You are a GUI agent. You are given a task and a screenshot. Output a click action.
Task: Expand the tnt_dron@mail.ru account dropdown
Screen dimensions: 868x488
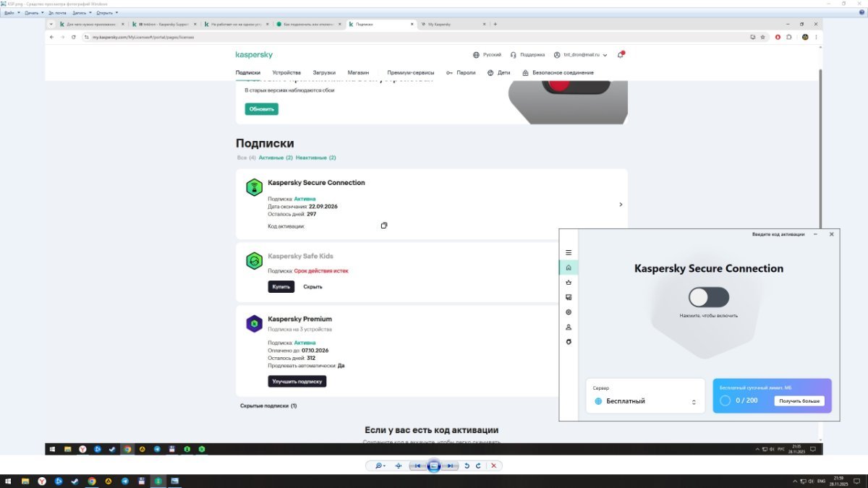click(580, 55)
